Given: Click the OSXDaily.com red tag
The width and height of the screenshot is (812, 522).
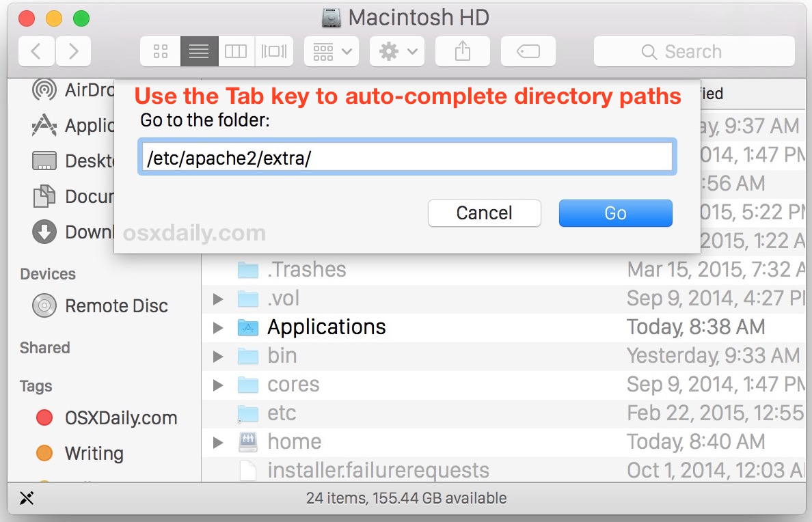Looking at the screenshot, I should [x=44, y=417].
